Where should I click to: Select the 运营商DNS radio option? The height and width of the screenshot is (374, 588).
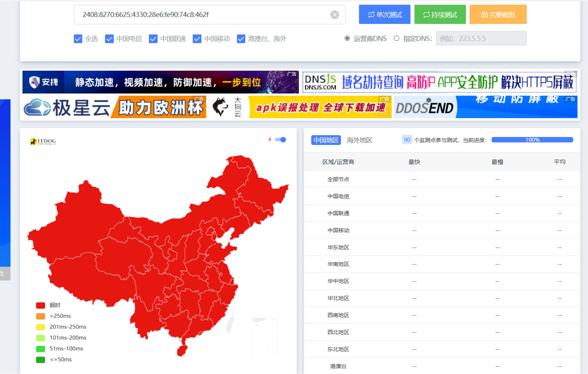pyautogui.click(x=347, y=38)
